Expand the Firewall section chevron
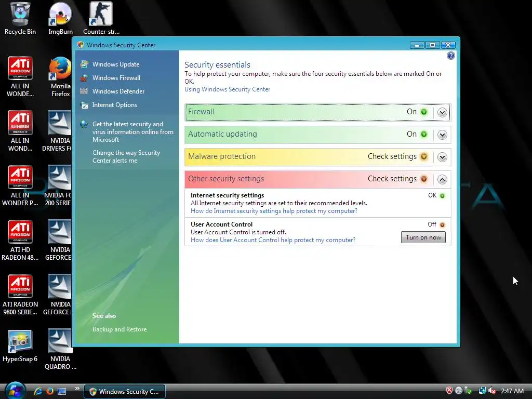The height and width of the screenshot is (399, 532). 442,112
